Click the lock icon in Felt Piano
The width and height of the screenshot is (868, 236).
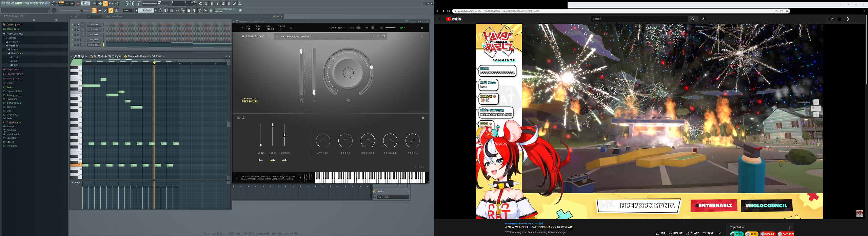[x=423, y=118]
